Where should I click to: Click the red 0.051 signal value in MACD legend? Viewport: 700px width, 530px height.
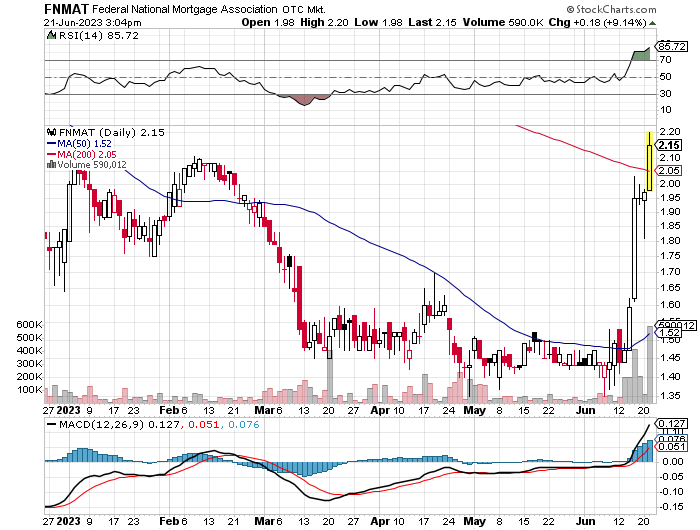coord(204,425)
